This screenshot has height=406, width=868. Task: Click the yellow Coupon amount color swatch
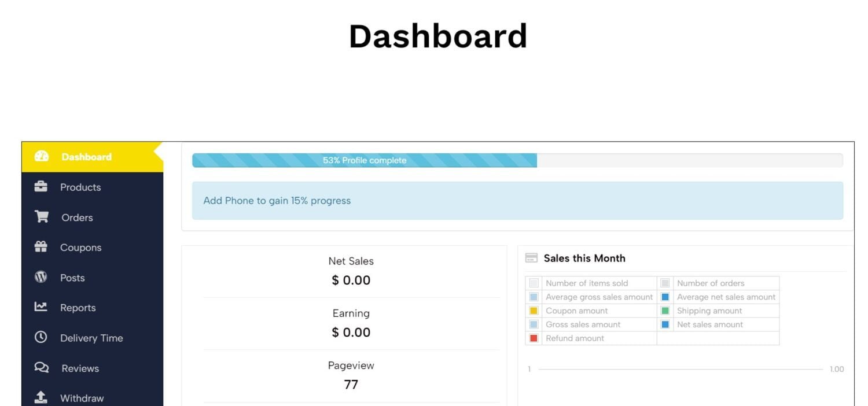tap(534, 311)
